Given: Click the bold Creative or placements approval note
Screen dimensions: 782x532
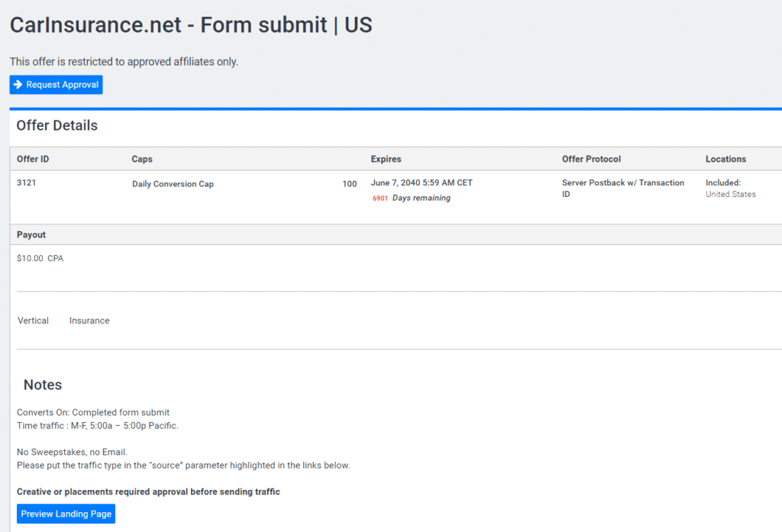Looking at the screenshot, I should (x=149, y=492).
